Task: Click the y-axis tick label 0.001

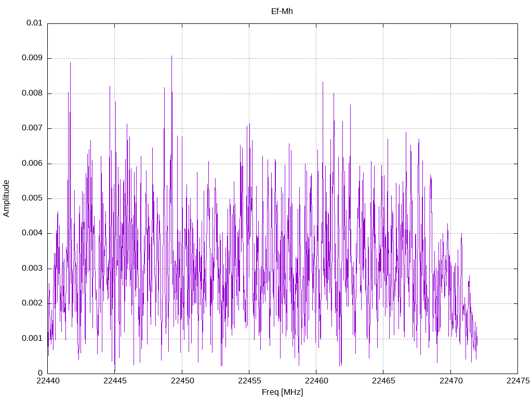Action: click(32, 338)
